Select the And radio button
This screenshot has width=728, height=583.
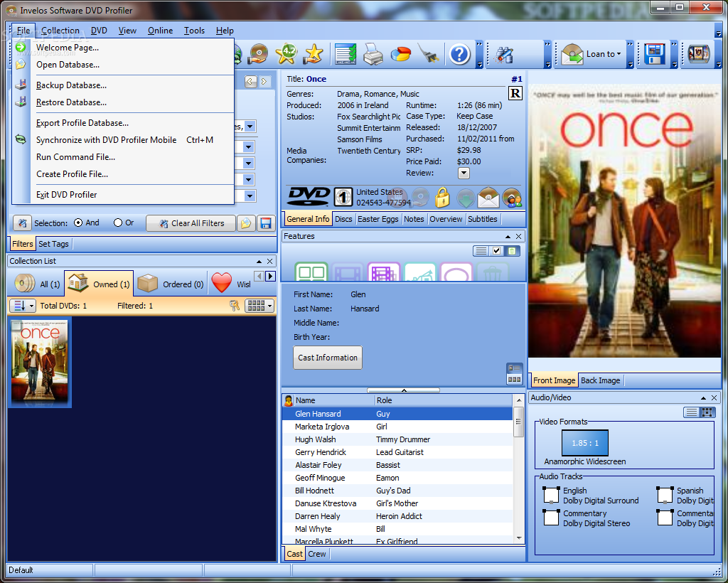(x=78, y=223)
